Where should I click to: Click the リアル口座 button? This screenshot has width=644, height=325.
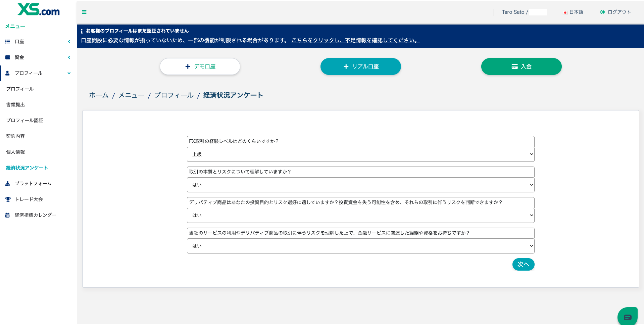click(x=360, y=66)
